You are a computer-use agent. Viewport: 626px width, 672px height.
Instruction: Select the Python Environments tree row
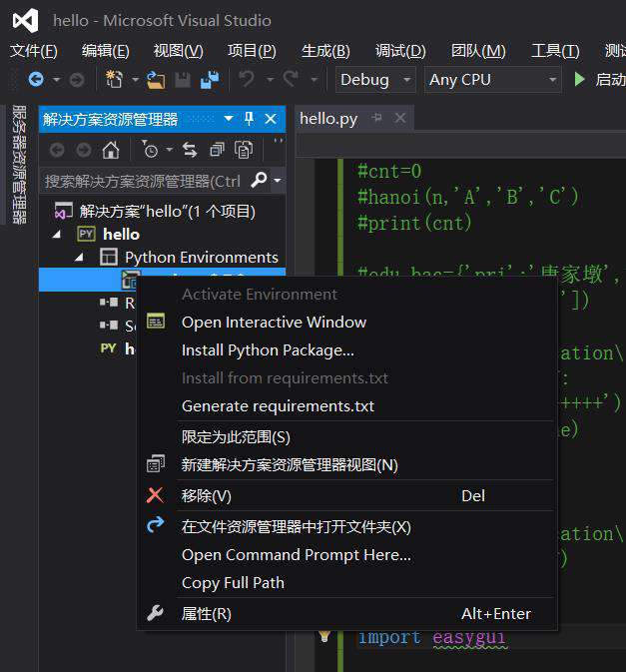(x=162, y=258)
